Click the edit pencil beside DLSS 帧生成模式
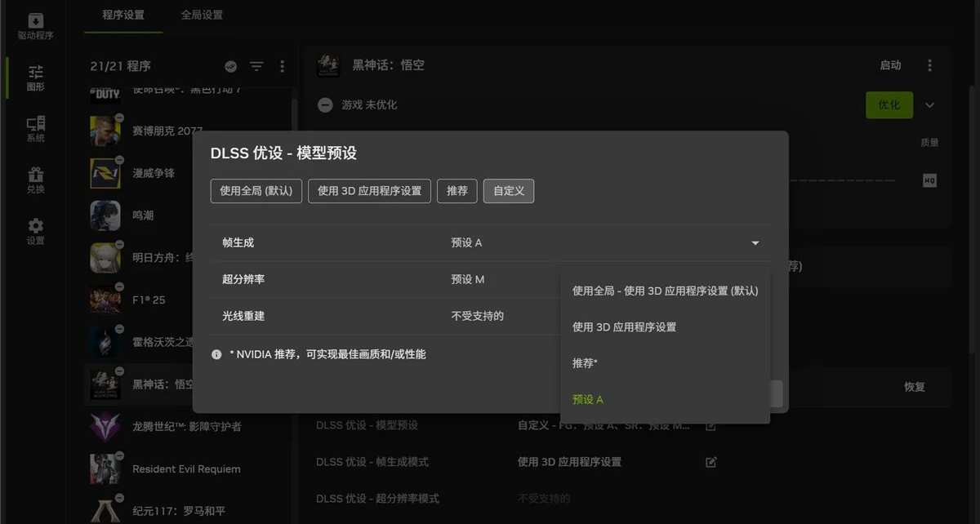980x524 pixels. tap(710, 461)
